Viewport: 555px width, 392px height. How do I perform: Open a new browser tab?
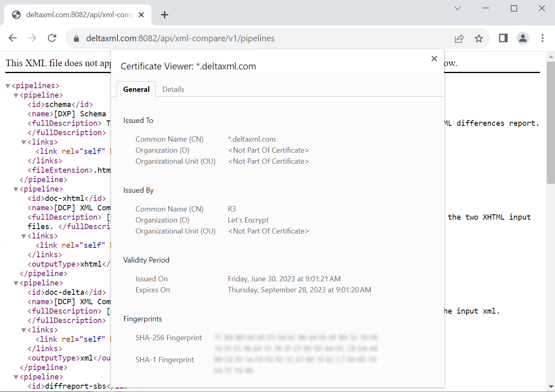165,15
